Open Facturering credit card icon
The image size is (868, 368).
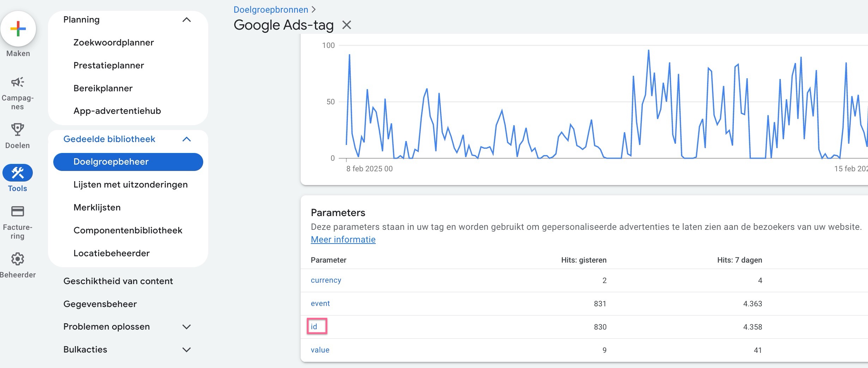point(17,211)
